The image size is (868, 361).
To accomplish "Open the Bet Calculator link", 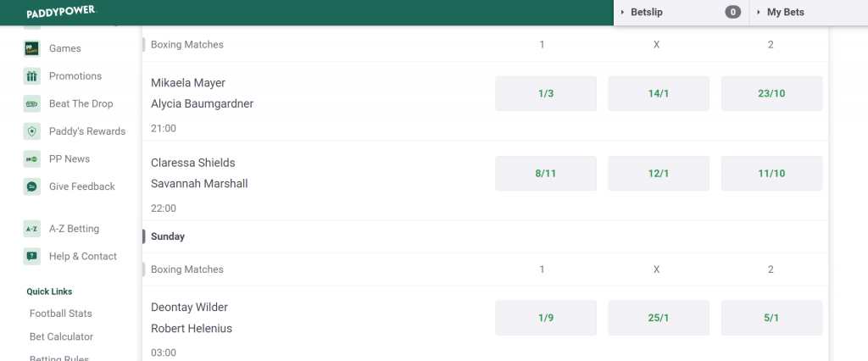I will (x=61, y=336).
